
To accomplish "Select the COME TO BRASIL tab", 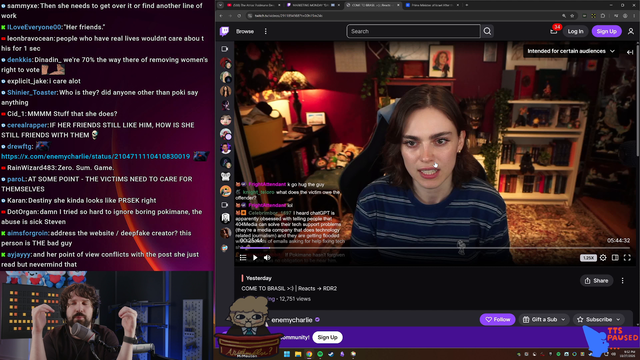I will click(372, 5).
